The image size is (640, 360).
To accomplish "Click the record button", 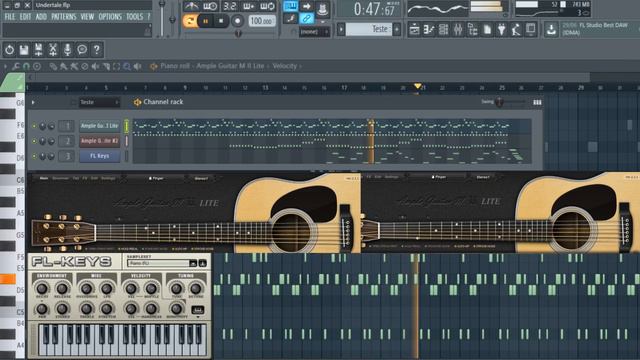I will click(237, 21).
